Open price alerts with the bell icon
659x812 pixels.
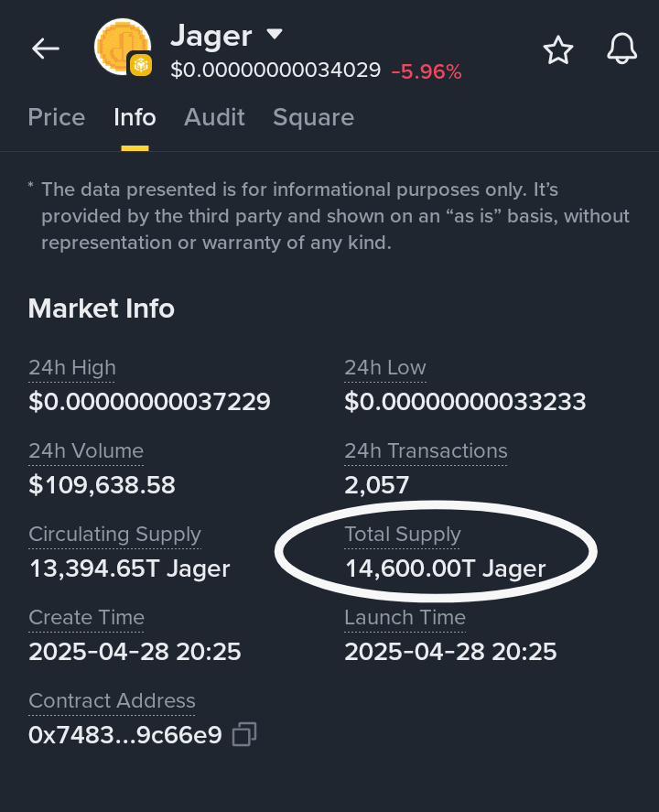click(621, 49)
